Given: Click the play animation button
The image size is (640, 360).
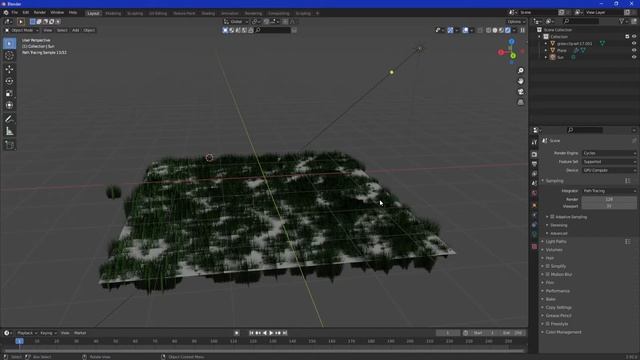Looking at the screenshot, I should pos(271,333).
